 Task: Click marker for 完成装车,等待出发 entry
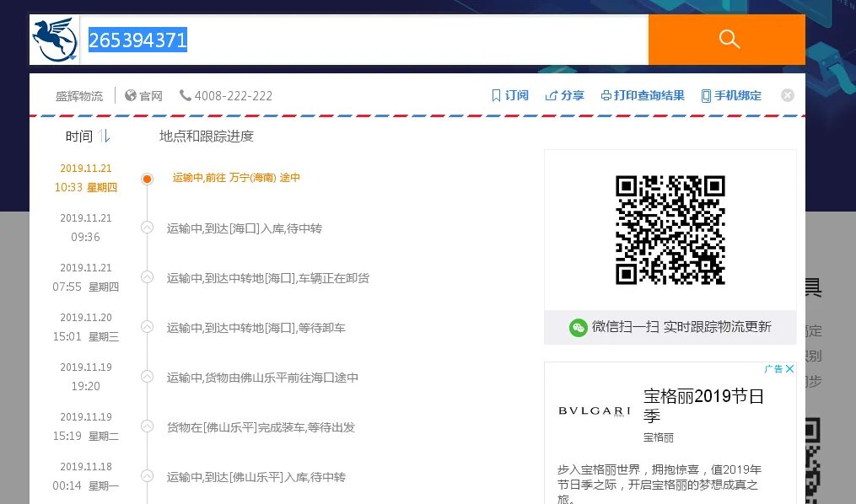coord(147,426)
